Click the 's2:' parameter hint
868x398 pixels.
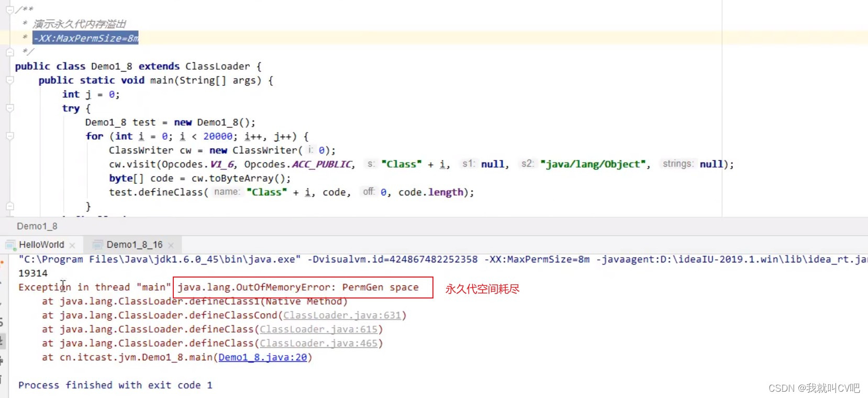527,164
